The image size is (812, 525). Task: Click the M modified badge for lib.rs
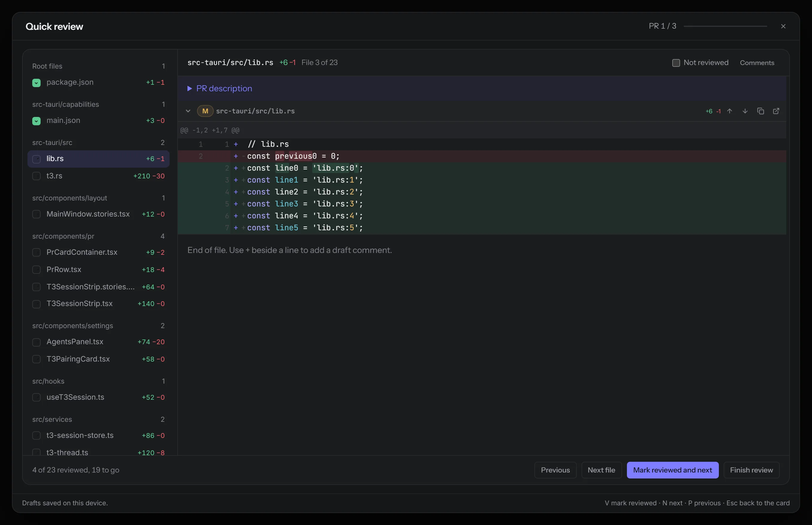point(205,111)
